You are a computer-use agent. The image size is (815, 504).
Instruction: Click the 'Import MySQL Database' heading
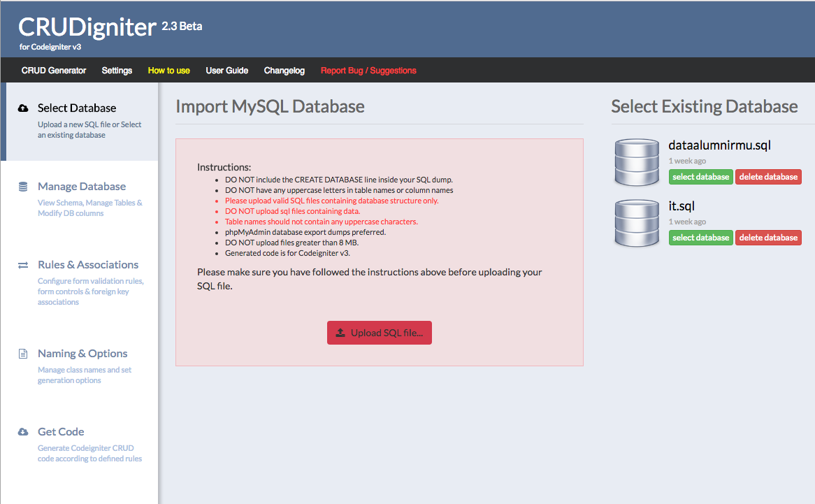(271, 106)
